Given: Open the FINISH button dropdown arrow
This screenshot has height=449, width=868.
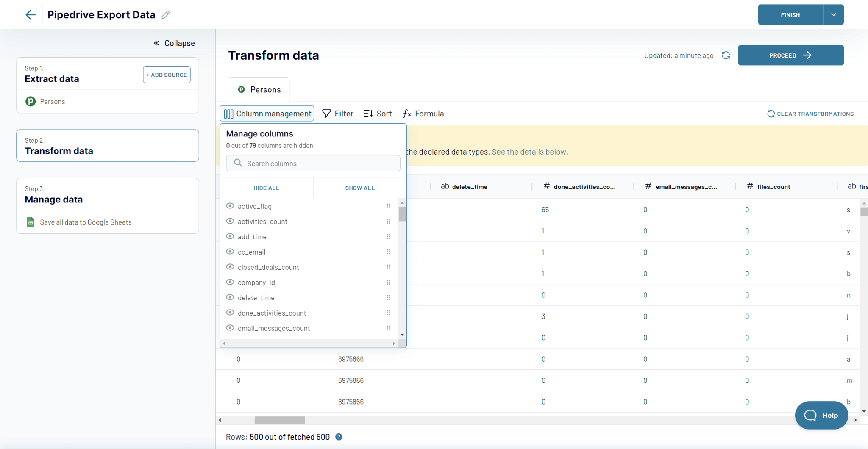Looking at the screenshot, I should tap(833, 14).
